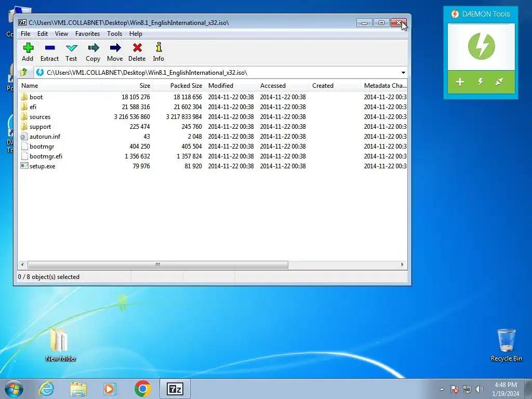Open the File menu
This screenshot has height=399, width=532.
click(x=25, y=34)
